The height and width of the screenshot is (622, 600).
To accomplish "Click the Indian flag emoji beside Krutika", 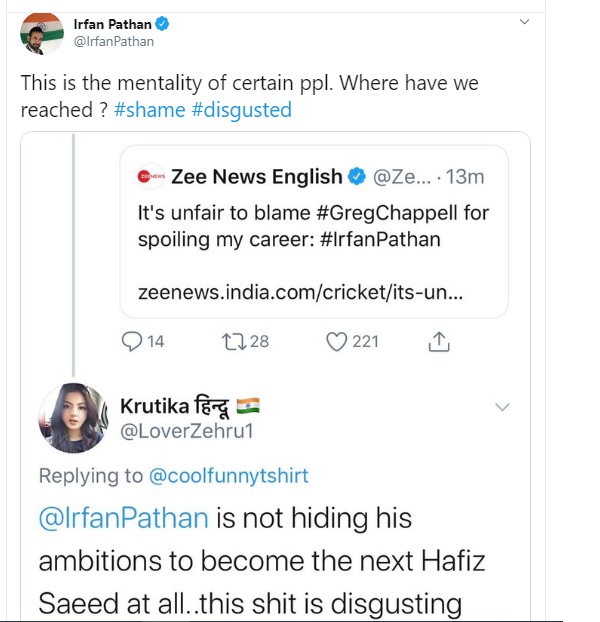I will pyautogui.click(x=249, y=405).
